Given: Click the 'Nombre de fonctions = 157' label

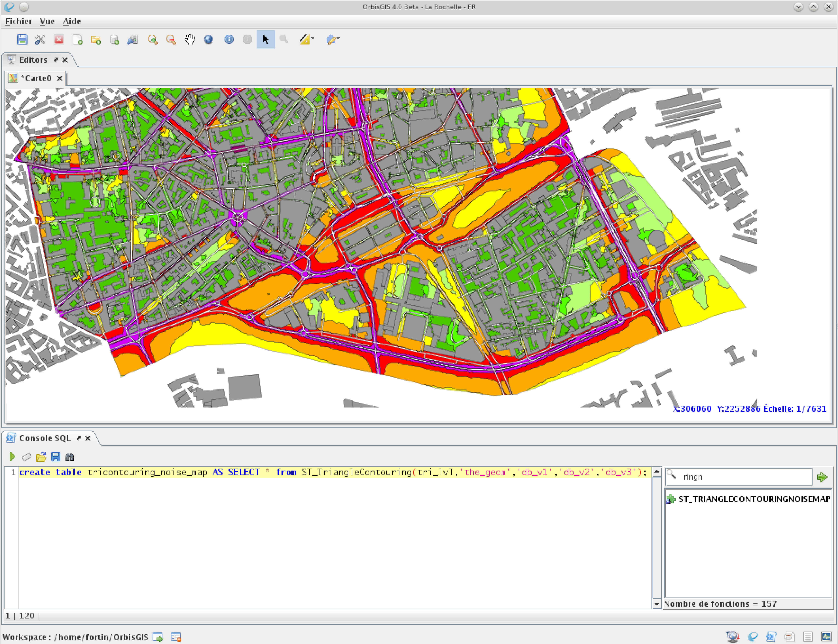Looking at the screenshot, I should [x=720, y=604].
